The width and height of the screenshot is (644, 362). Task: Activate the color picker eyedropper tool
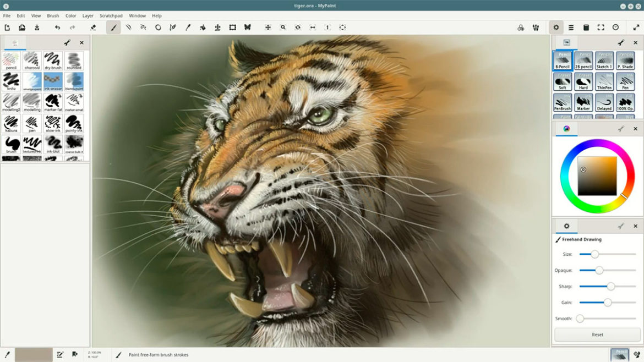click(188, 28)
